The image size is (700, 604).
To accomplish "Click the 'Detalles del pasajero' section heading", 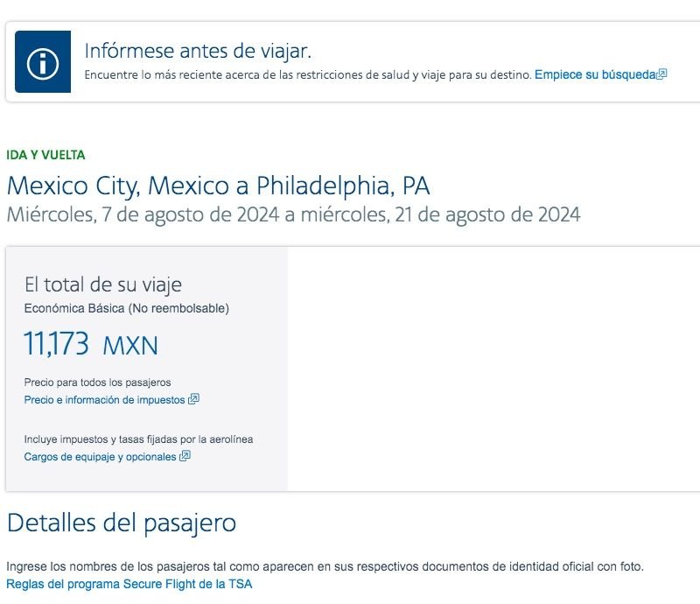I will pos(122,523).
